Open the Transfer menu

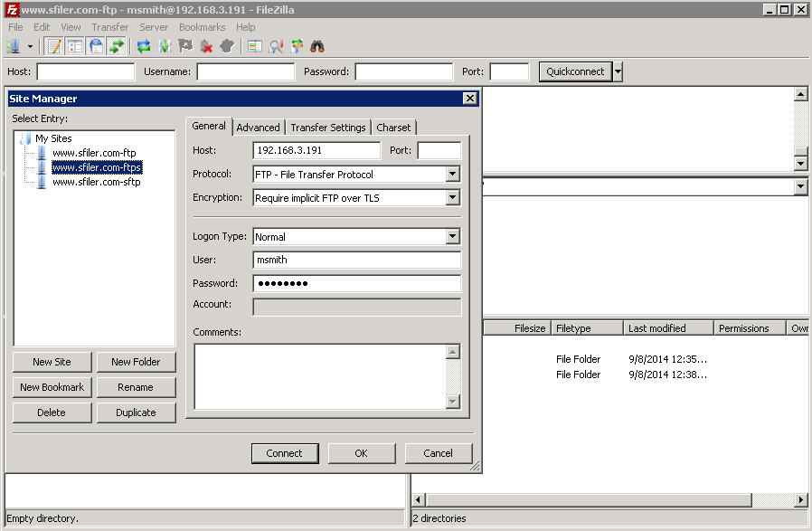(x=109, y=27)
